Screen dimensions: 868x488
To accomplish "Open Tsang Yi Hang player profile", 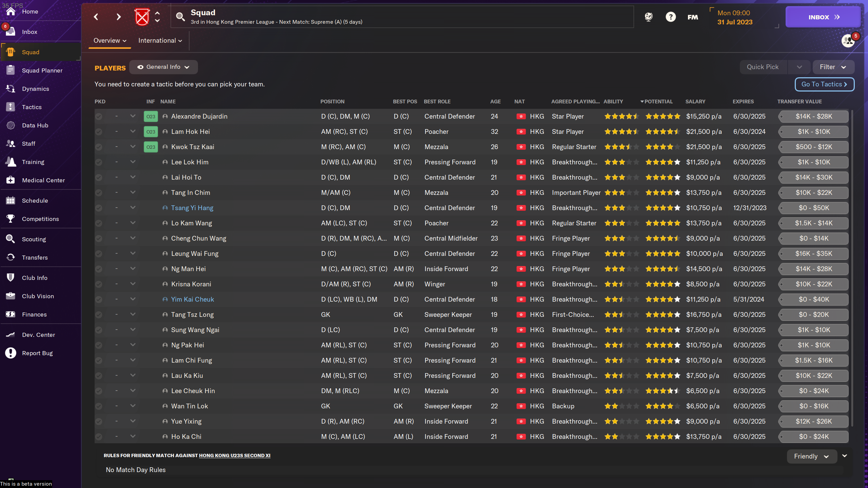I will 192,208.
